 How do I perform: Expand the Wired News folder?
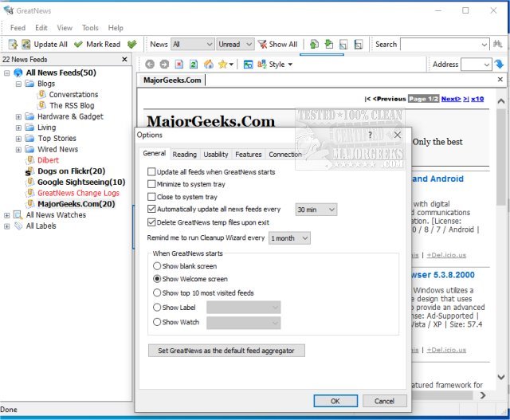click(x=18, y=149)
